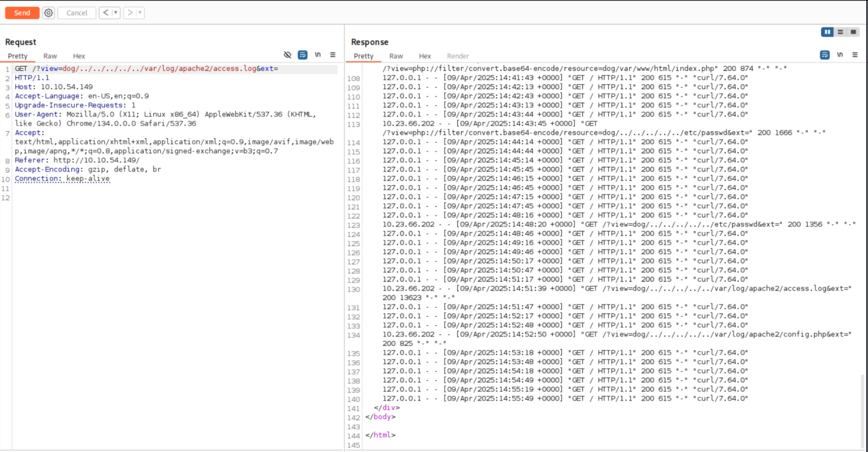Go back to previous request in history

pyautogui.click(x=105, y=13)
